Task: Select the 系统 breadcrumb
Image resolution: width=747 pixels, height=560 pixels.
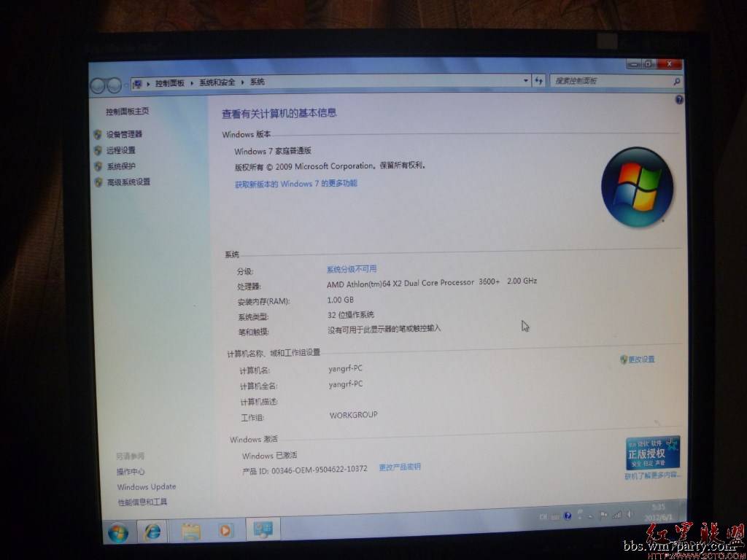Action: click(x=258, y=82)
